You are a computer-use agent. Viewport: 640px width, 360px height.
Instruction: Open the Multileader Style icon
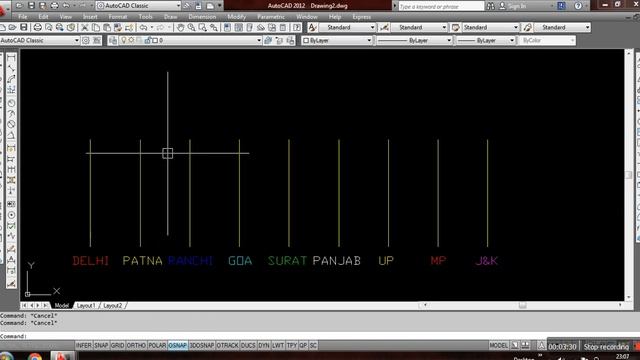click(527, 27)
